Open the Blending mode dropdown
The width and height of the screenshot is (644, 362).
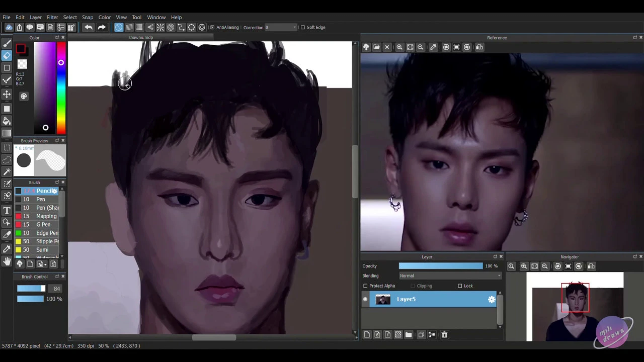click(450, 276)
